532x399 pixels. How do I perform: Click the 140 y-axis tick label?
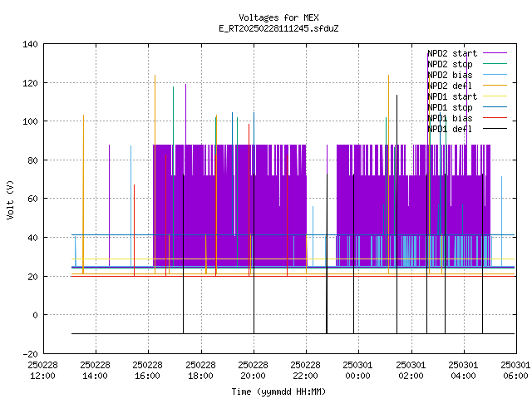click(x=30, y=44)
